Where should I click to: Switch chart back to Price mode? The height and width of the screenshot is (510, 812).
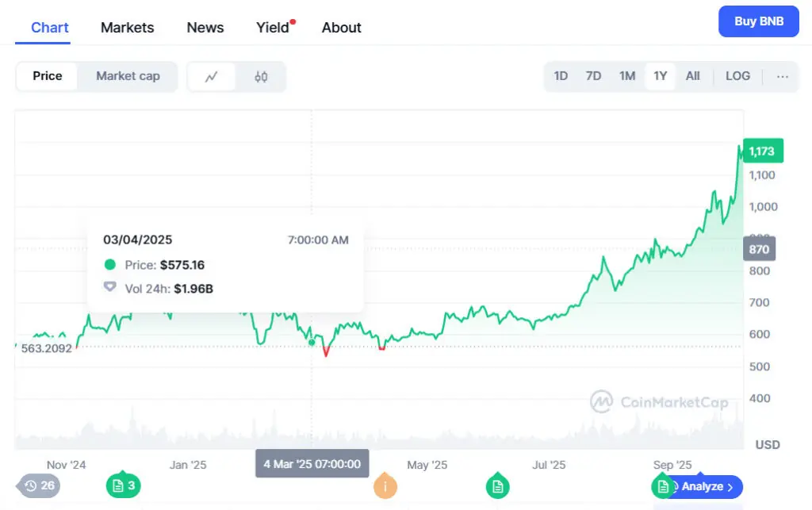pyautogui.click(x=47, y=76)
